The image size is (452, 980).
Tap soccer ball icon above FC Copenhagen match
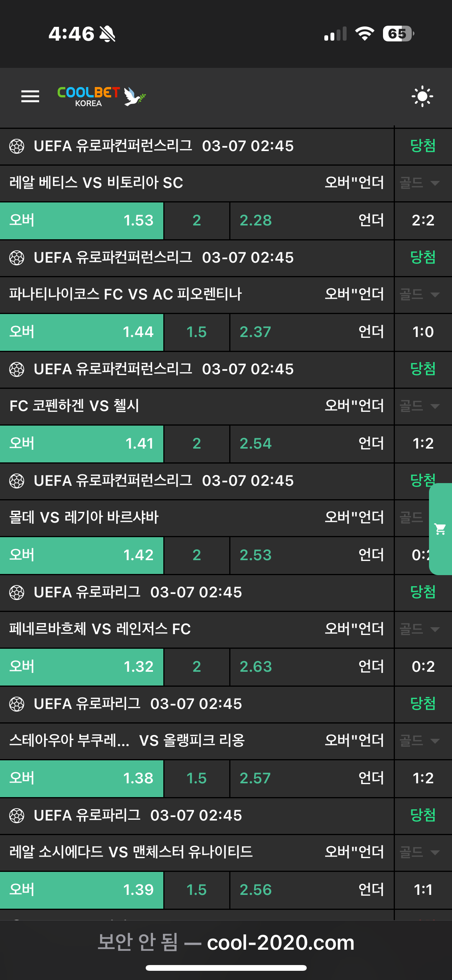click(17, 369)
